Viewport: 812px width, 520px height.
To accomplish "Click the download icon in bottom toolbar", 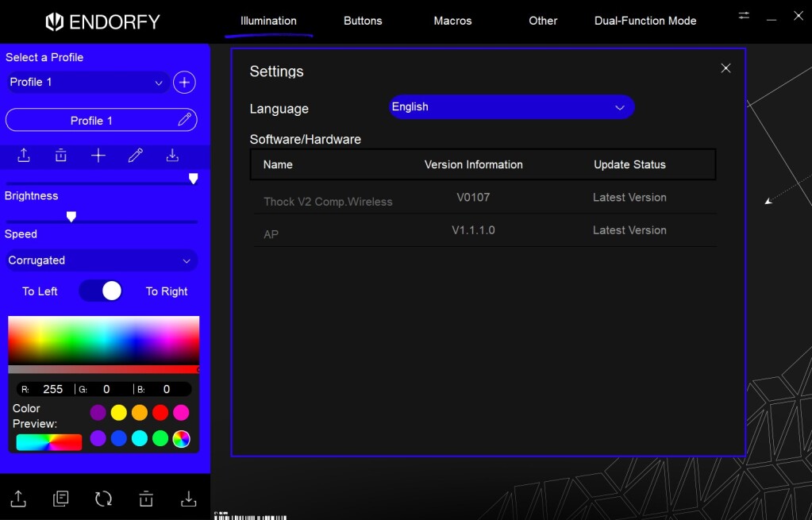I will coord(188,499).
